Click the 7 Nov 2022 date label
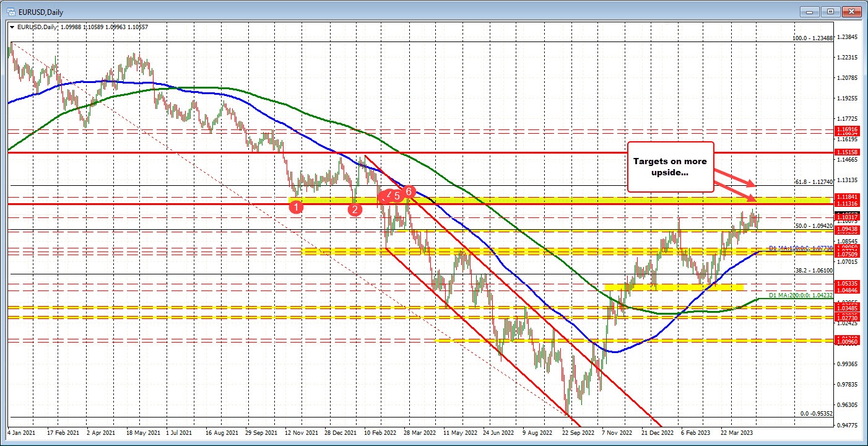 tap(618, 432)
